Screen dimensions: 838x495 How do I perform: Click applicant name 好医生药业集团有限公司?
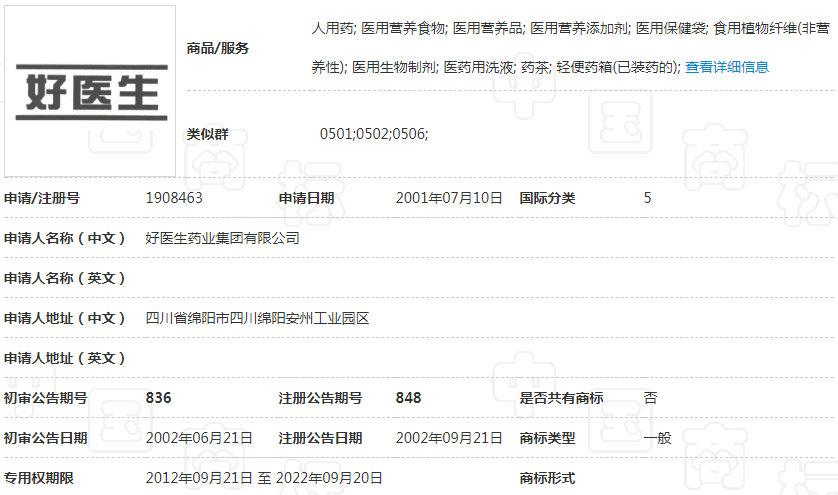click(x=223, y=238)
